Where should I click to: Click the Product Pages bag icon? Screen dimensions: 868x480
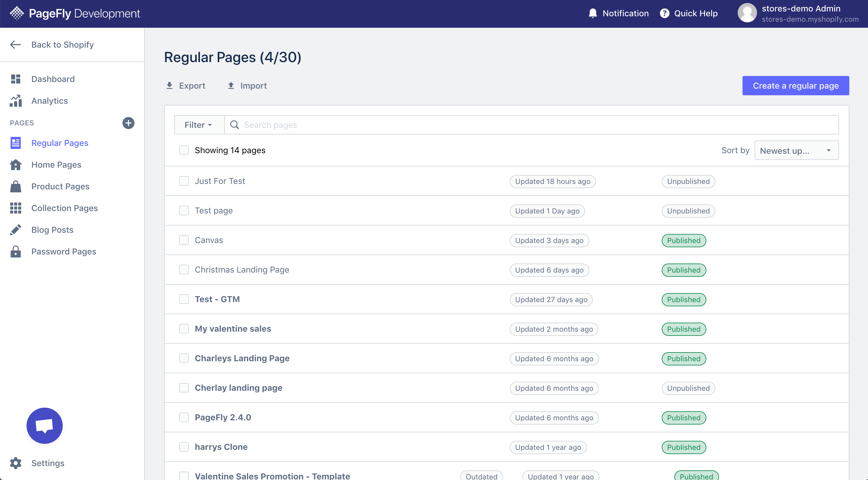tap(15, 186)
